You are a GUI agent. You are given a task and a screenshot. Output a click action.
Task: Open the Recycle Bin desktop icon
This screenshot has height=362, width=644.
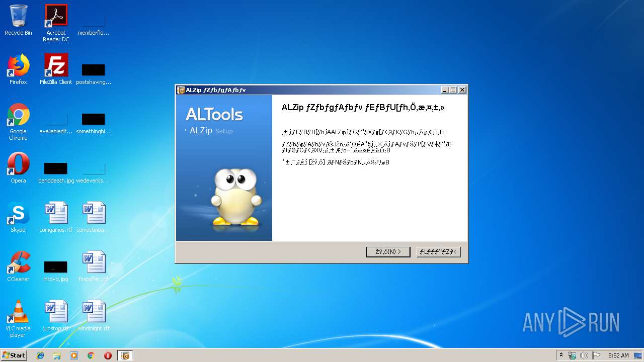(18, 21)
